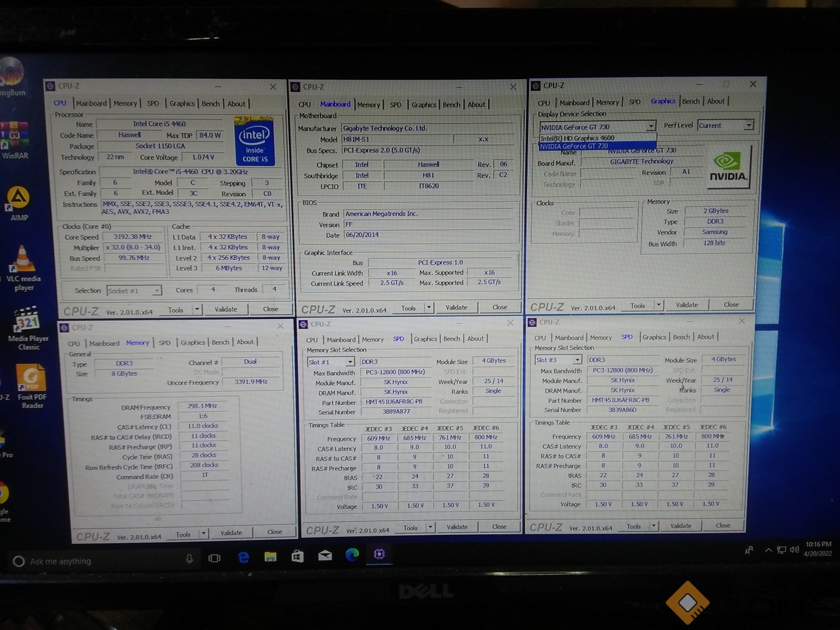
Task: Click Close button in the Mainboard window
Action: pos(500,307)
